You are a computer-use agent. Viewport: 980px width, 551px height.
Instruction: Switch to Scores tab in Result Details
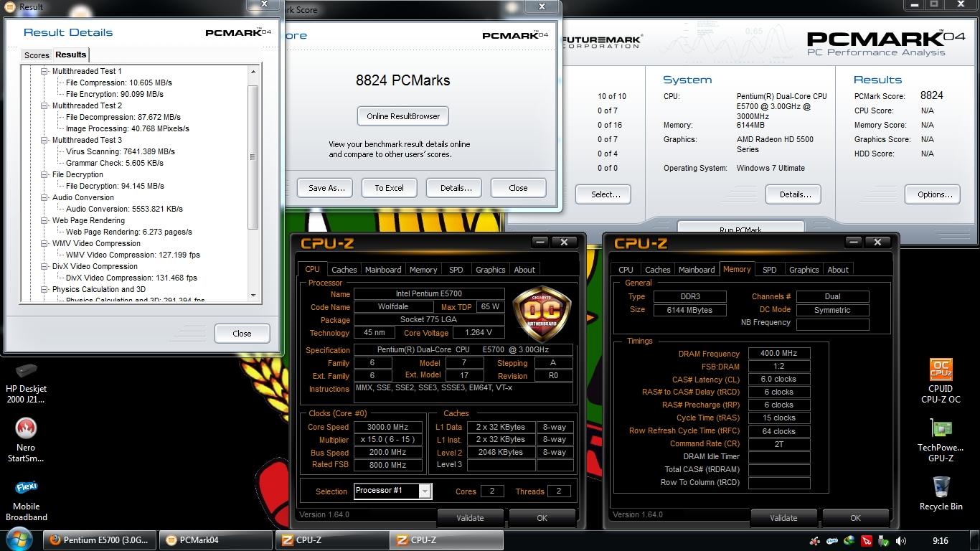(37, 55)
